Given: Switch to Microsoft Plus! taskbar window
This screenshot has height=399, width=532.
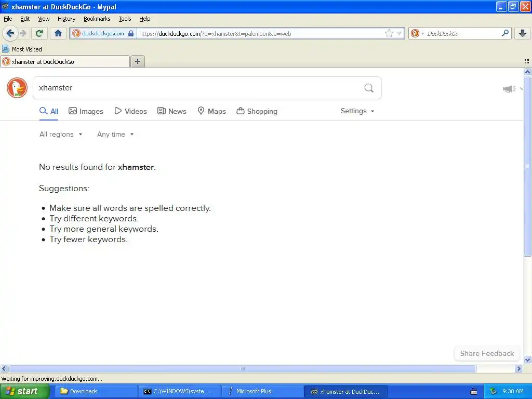Looking at the screenshot, I should coord(262,392).
